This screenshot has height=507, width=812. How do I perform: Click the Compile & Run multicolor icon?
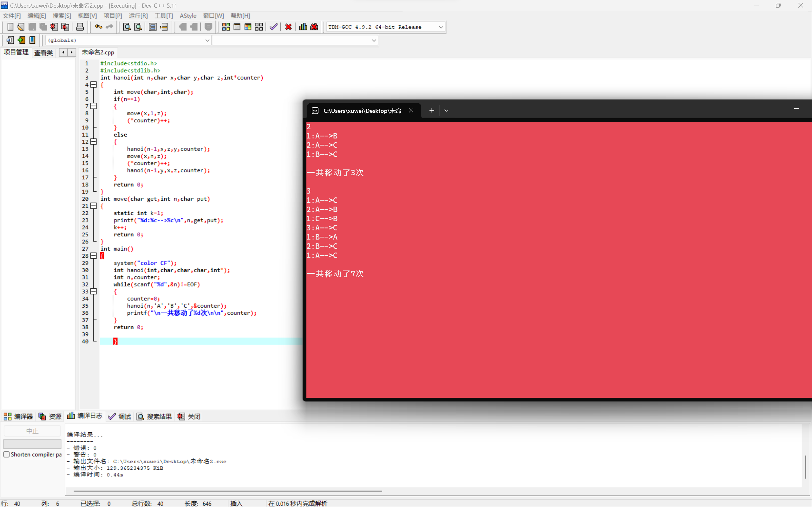(x=248, y=27)
